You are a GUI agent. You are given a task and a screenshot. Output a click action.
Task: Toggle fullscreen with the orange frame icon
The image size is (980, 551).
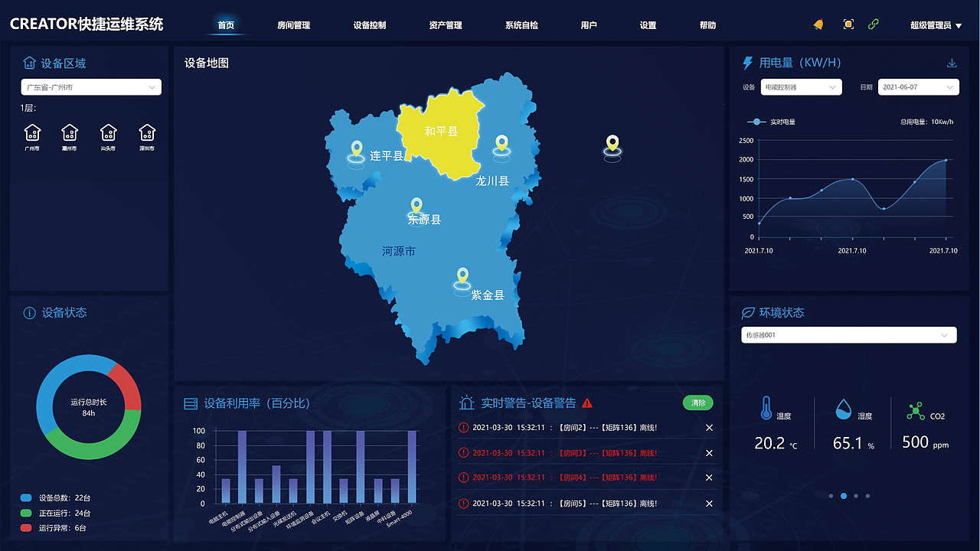[x=848, y=24]
